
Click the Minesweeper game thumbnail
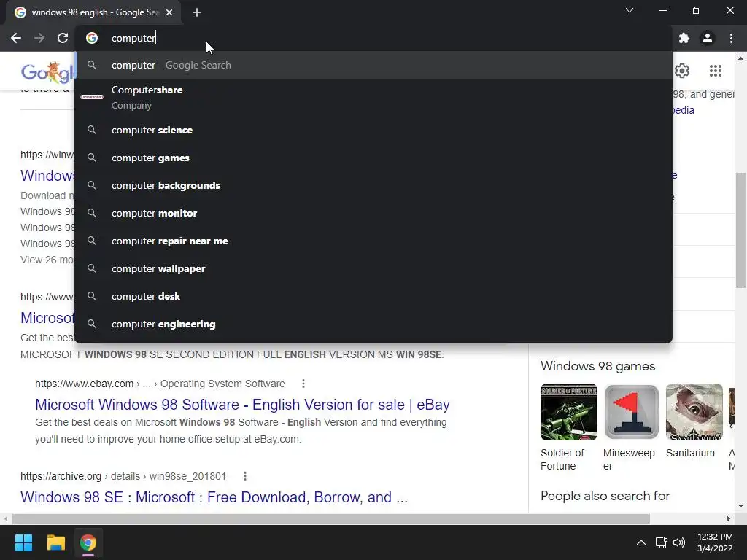631,412
